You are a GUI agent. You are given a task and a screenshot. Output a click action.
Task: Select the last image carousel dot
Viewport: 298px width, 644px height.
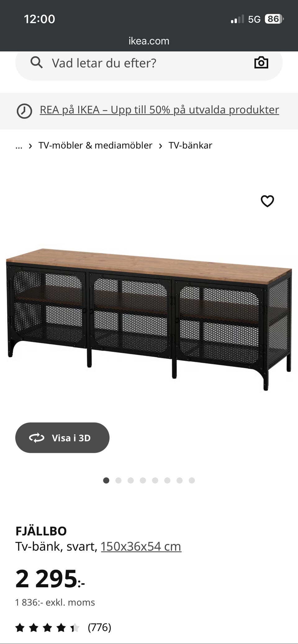[x=192, y=480]
